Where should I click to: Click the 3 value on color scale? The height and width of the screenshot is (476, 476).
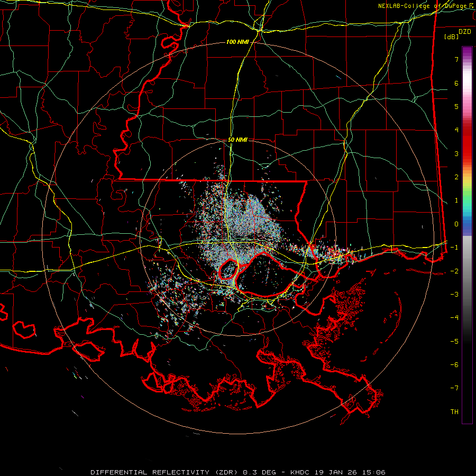(x=456, y=153)
